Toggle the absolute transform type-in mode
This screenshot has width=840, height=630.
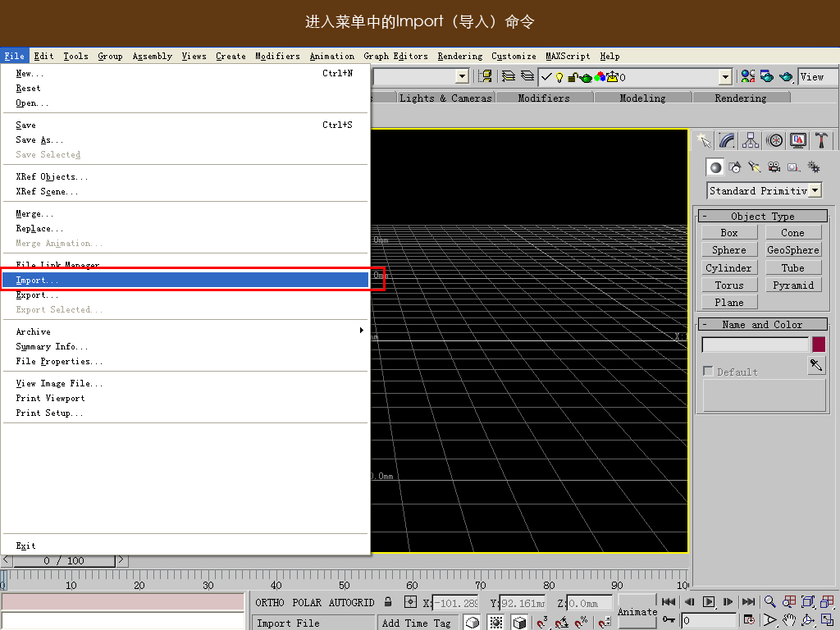(x=410, y=602)
